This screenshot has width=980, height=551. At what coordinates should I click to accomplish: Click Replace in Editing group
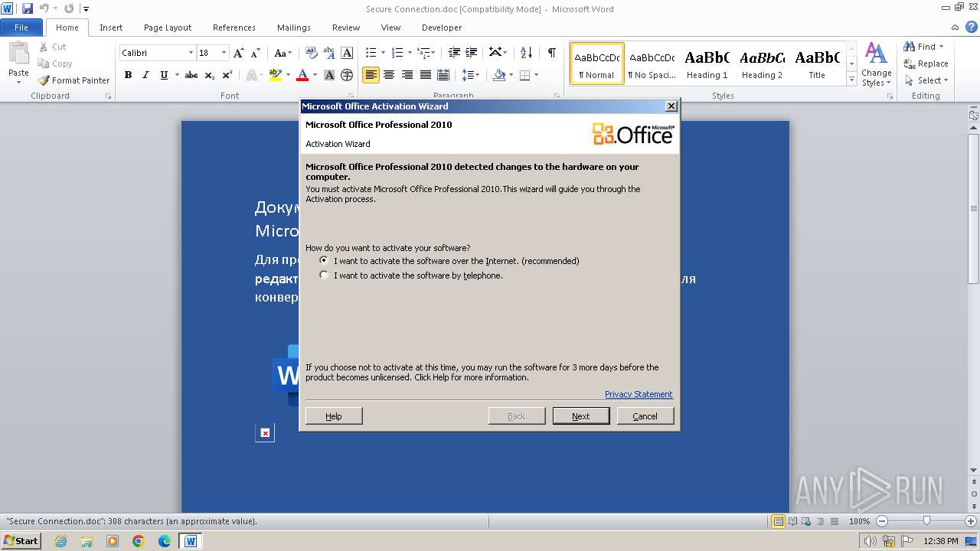926,64
